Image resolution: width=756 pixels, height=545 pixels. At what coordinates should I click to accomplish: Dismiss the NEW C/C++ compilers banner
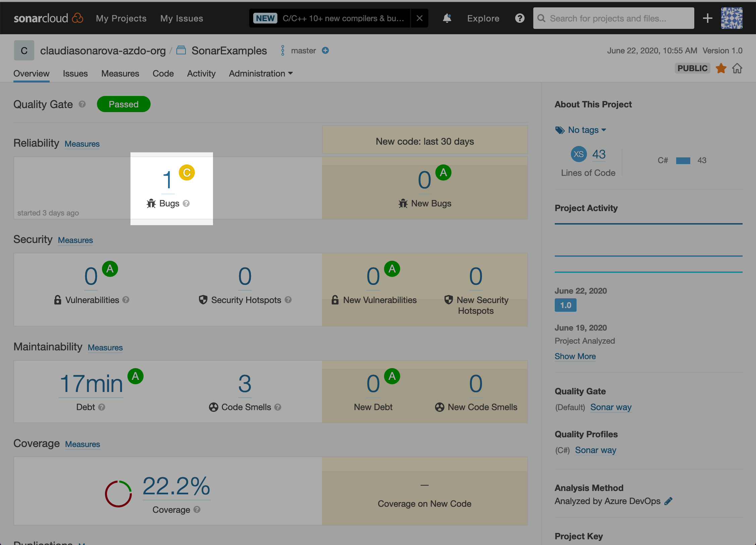tap(419, 18)
